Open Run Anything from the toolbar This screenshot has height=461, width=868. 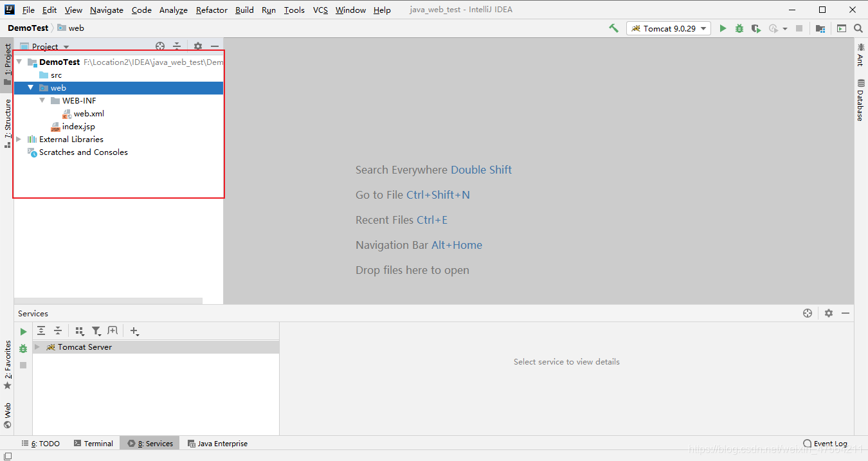[842, 28]
